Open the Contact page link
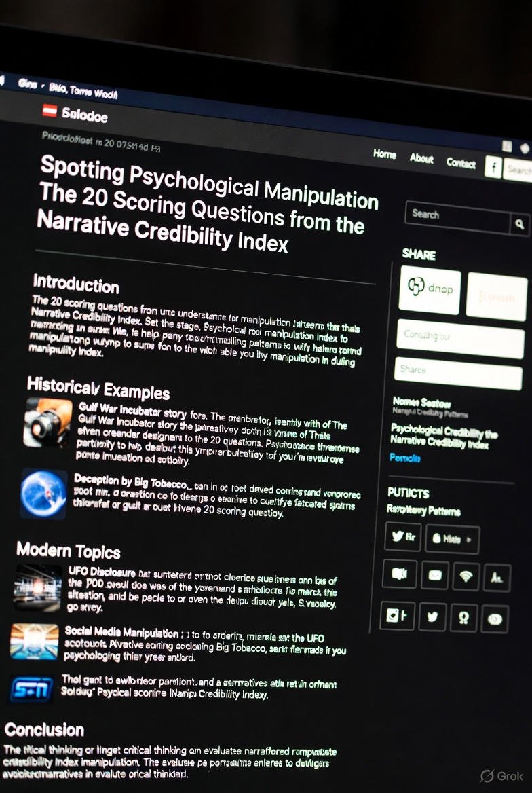This screenshot has width=532, height=793. [460, 162]
